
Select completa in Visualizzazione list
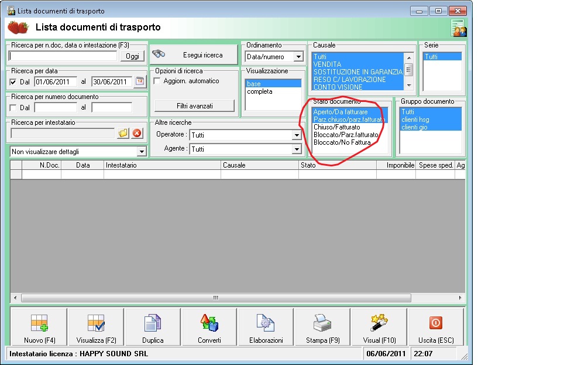coord(273,91)
